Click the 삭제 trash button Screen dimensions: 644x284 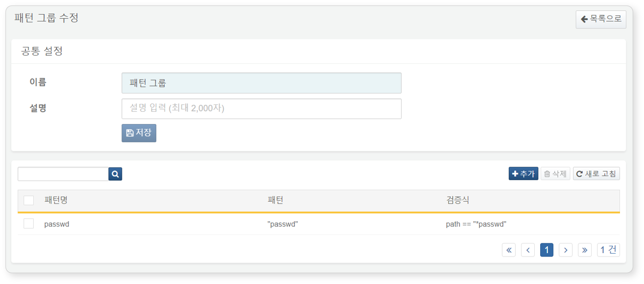pos(555,174)
